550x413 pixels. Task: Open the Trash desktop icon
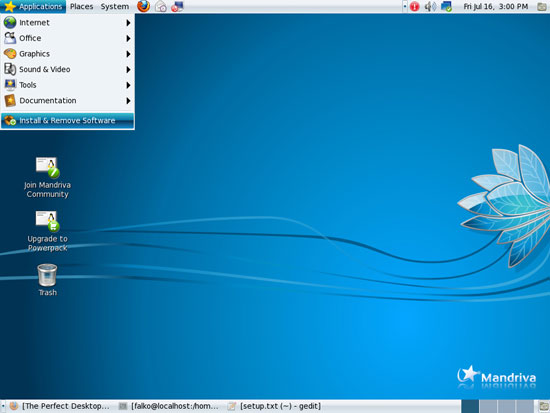pos(47,280)
